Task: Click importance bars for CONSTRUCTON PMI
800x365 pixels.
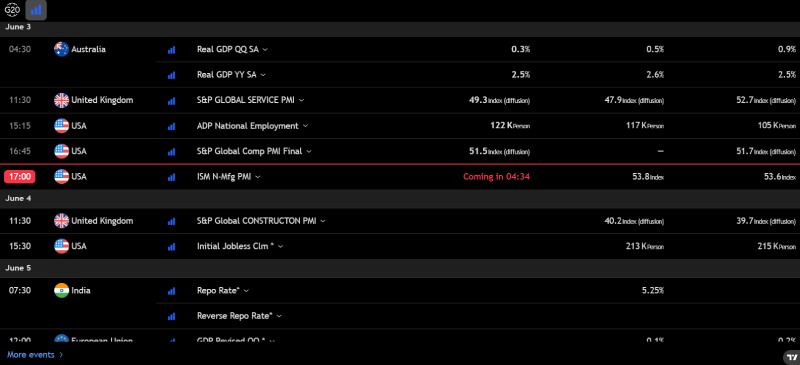Action: pyautogui.click(x=171, y=222)
